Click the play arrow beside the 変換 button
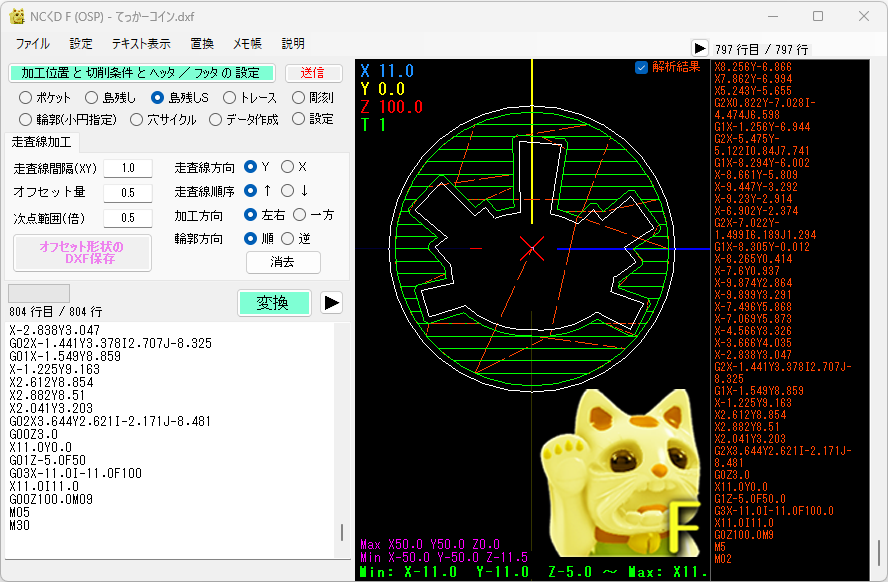Viewport: 888px width, 582px height. [x=331, y=303]
